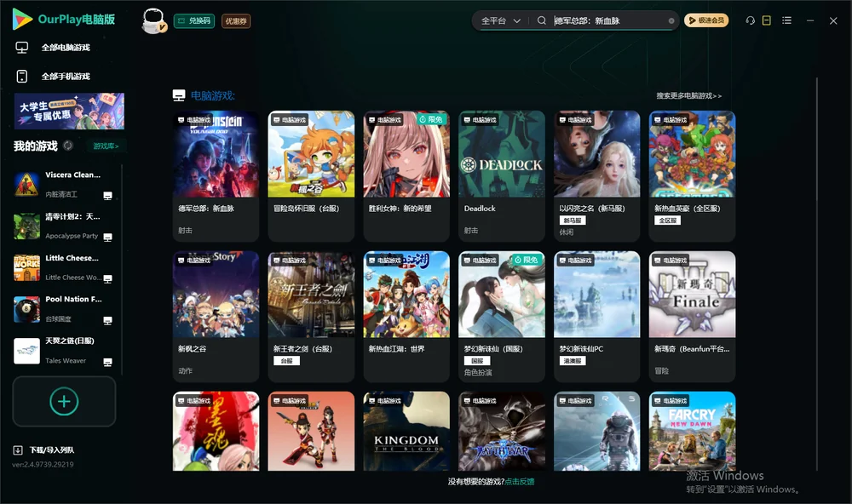852x504 pixels.
Task: Open the list menu icon in title bar
Action: point(786,20)
